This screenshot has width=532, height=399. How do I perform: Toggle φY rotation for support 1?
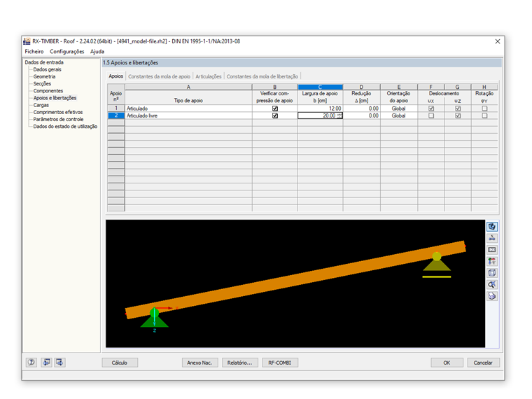pos(484,108)
